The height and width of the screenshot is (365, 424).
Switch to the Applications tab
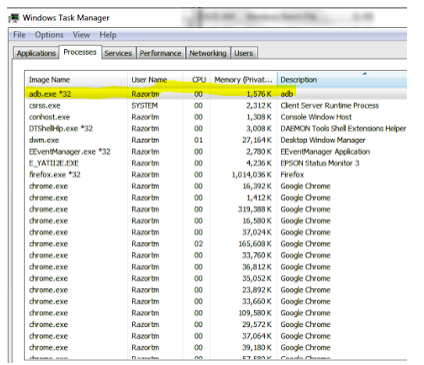click(36, 53)
